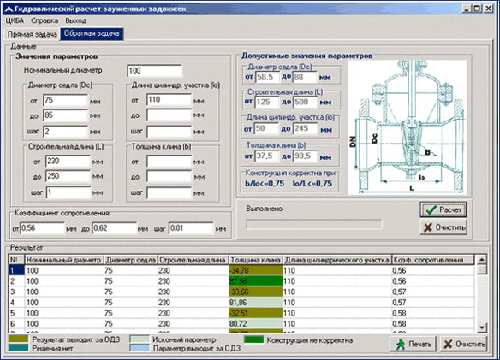Click seat diameter 'до' field with 85
500x360 pixels.
point(65,116)
